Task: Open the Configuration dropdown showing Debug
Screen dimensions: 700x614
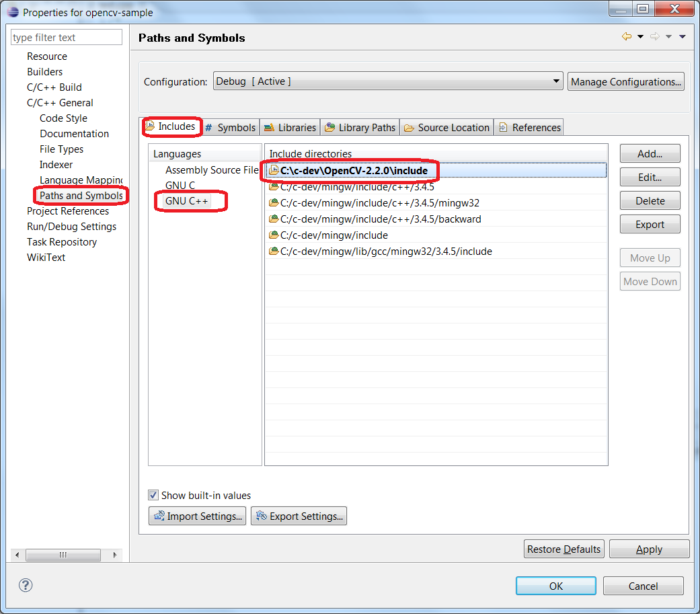Action: pyautogui.click(x=557, y=81)
